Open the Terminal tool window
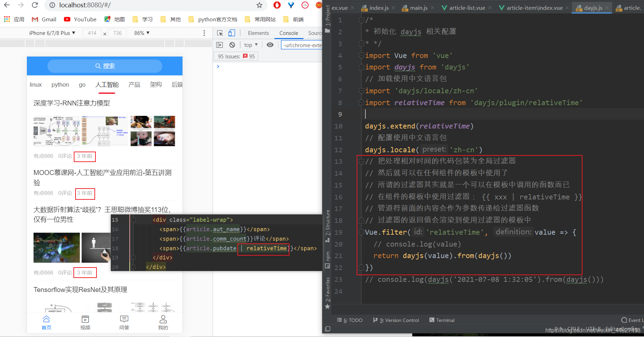Viewport: 644px width, 337px height. click(442, 320)
